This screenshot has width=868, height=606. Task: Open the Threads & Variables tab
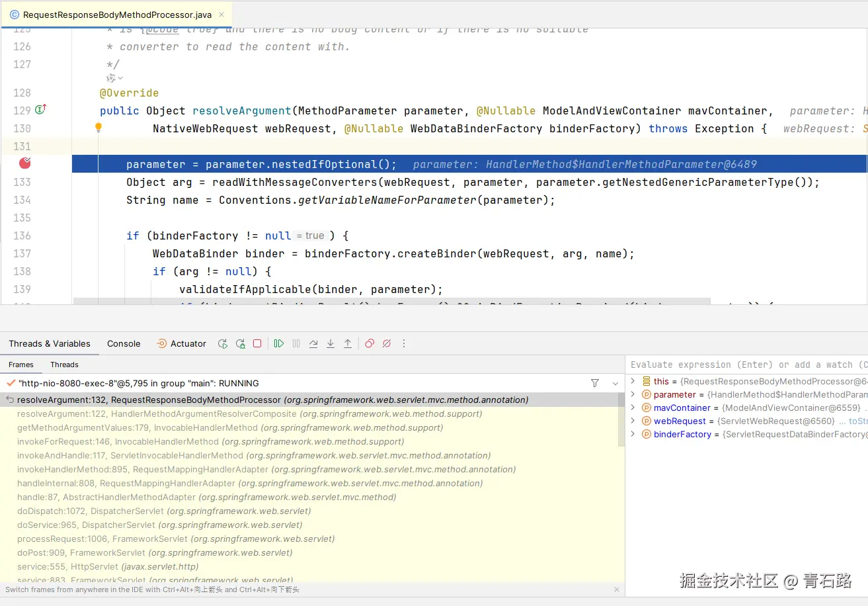tap(50, 343)
